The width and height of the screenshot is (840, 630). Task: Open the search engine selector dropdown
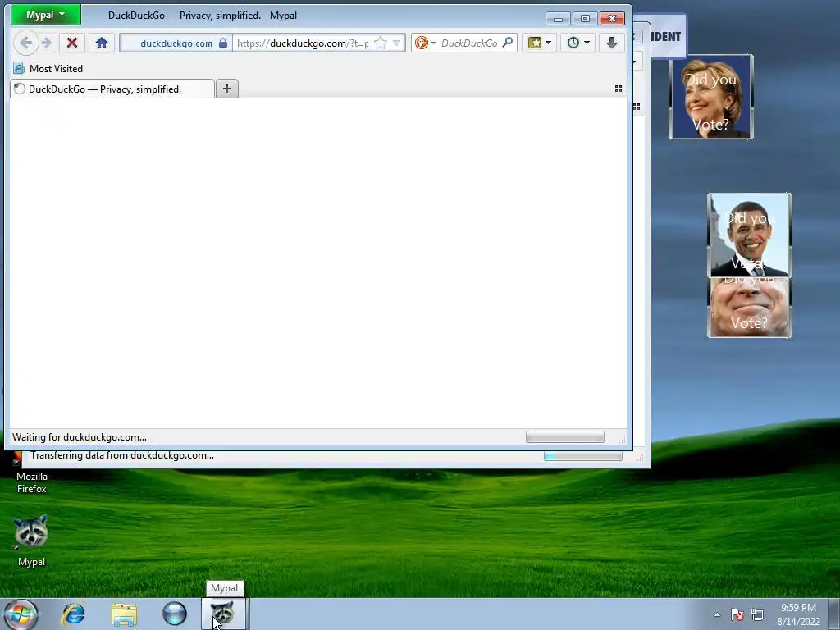(426, 43)
